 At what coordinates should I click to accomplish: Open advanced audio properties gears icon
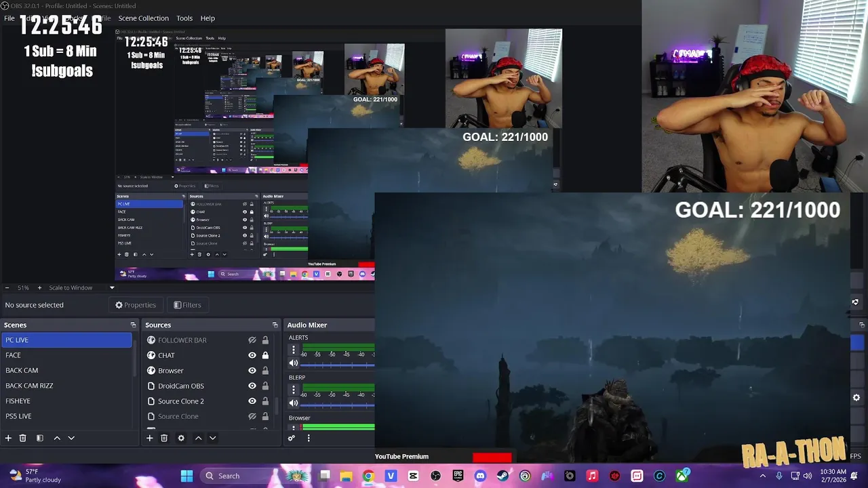(292, 438)
